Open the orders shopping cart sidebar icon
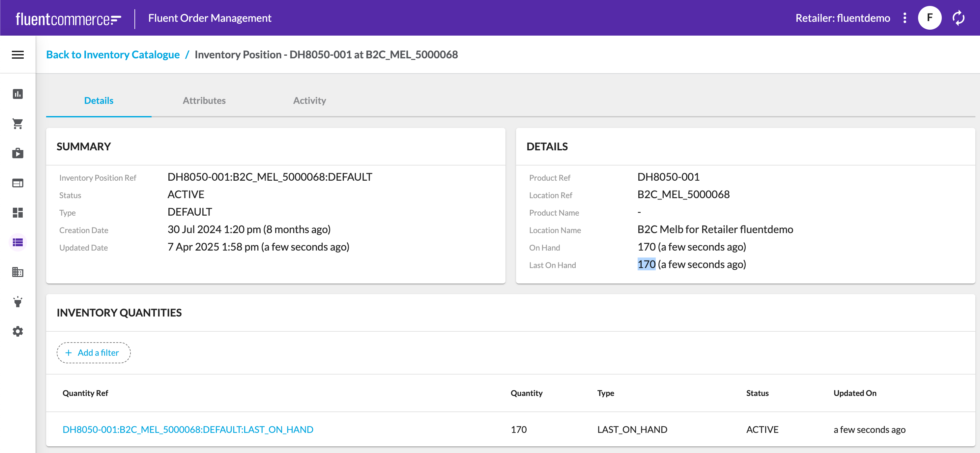The height and width of the screenshot is (453, 980). coord(17,123)
